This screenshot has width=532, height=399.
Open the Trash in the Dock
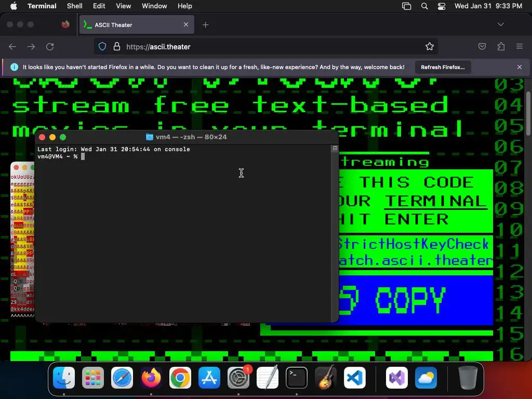[468, 378]
